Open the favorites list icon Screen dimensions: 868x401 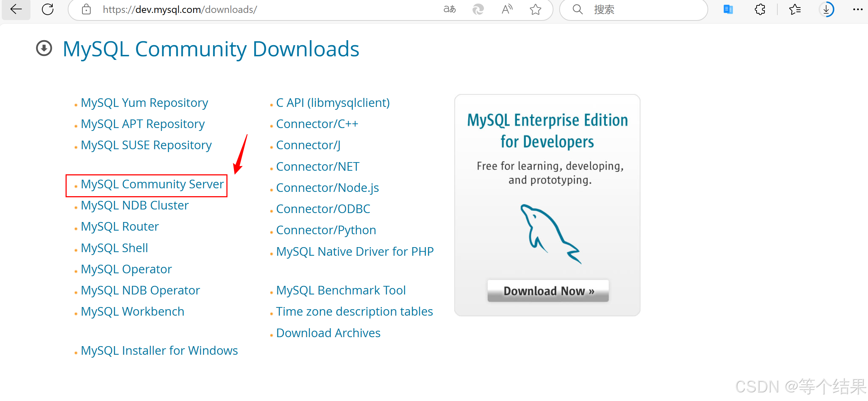(x=795, y=9)
